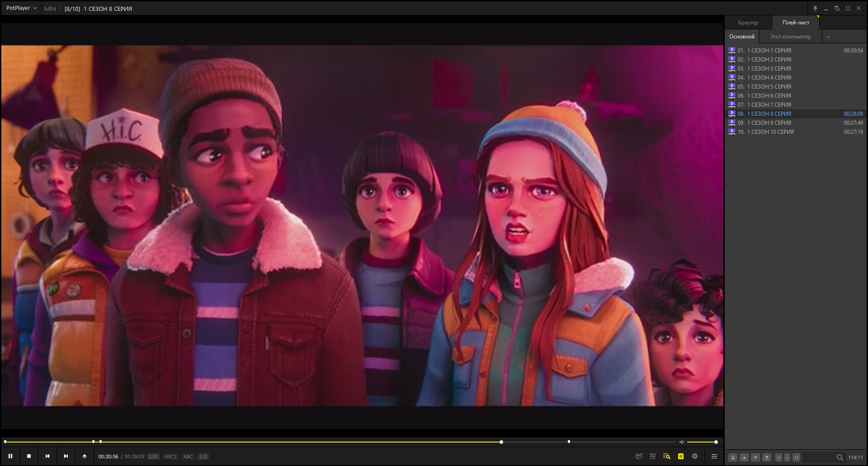
Task: Play 1 СЕЗОН 1 СЕРИЯ from the playlist
Action: (796, 51)
